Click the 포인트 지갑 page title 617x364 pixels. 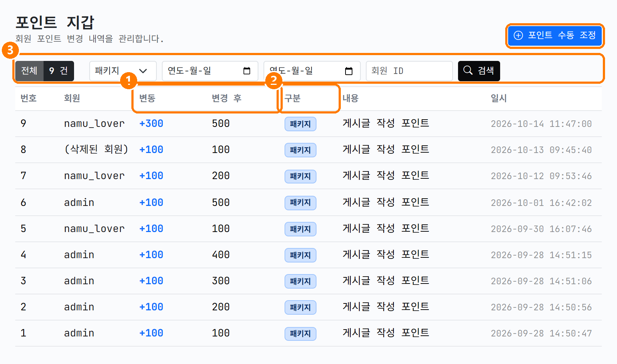pos(55,22)
